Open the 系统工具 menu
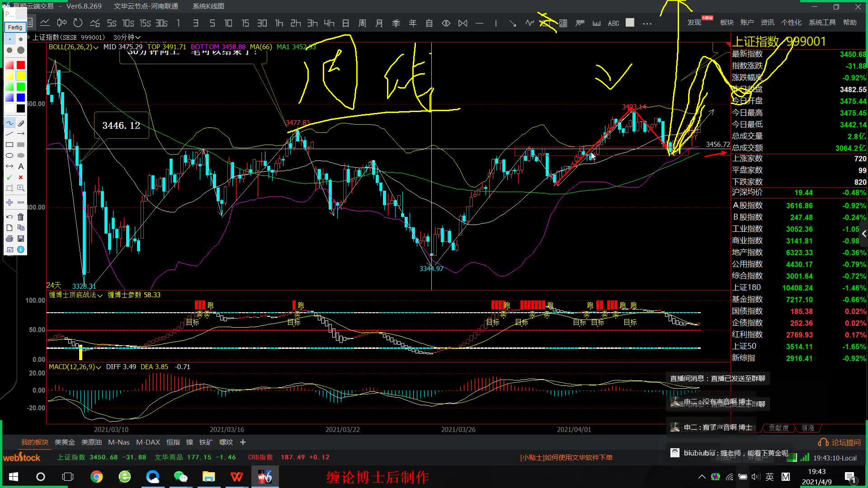868x488 pixels. pos(822,22)
